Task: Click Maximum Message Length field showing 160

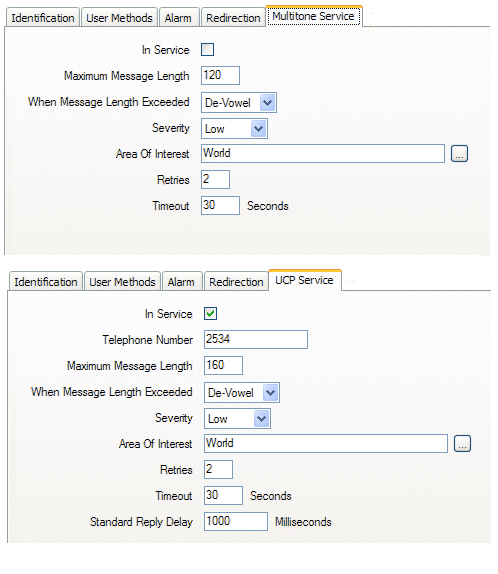Action: [x=223, y=365]
